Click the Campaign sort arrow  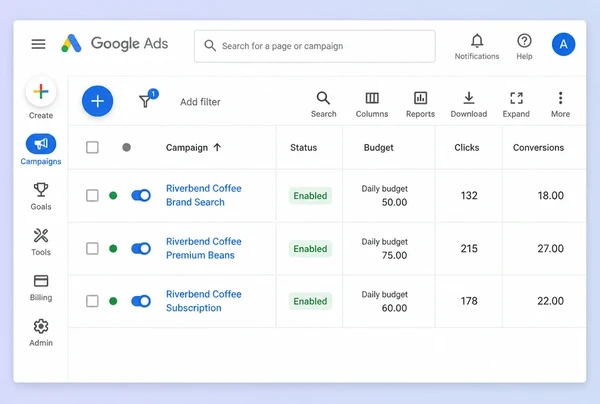pos(217,147)
